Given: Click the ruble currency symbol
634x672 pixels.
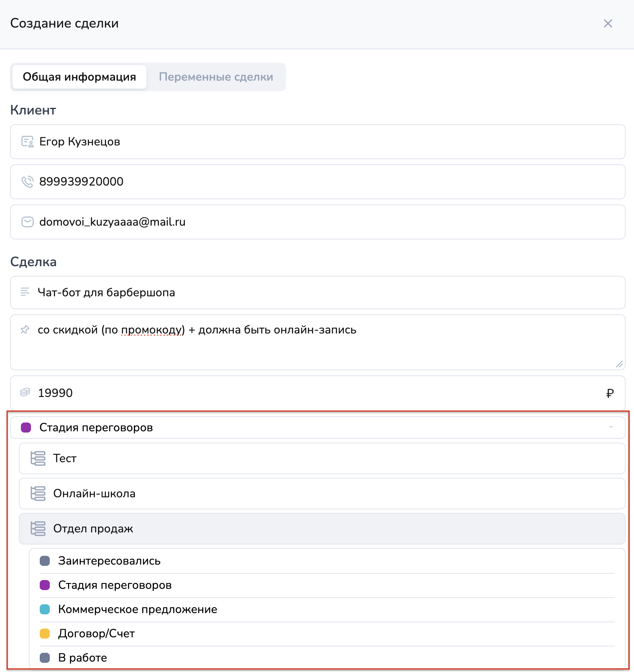Looking at the screenshot, I should tap(610, 393).
